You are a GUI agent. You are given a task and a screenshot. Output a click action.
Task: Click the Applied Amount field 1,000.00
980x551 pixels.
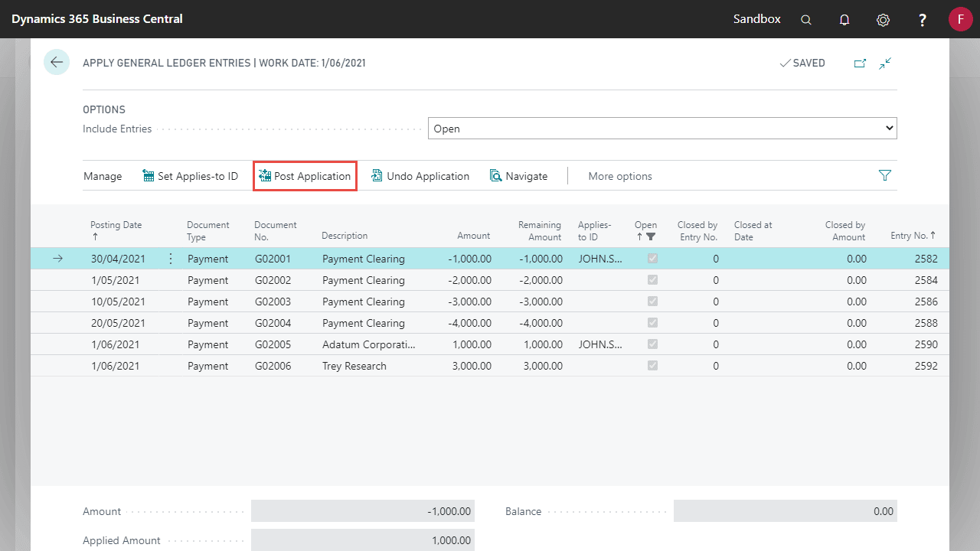pyautogui.click(x=363, y=540)
